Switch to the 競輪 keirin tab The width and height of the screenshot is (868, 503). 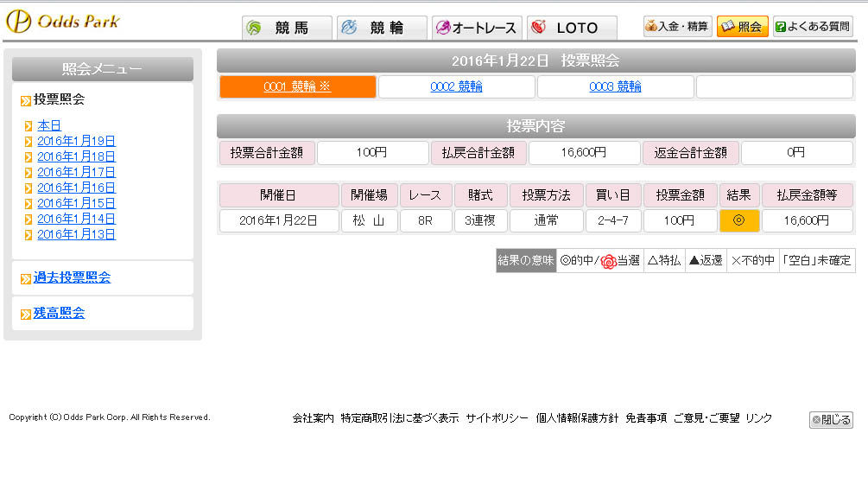click(x=382, y=28)
